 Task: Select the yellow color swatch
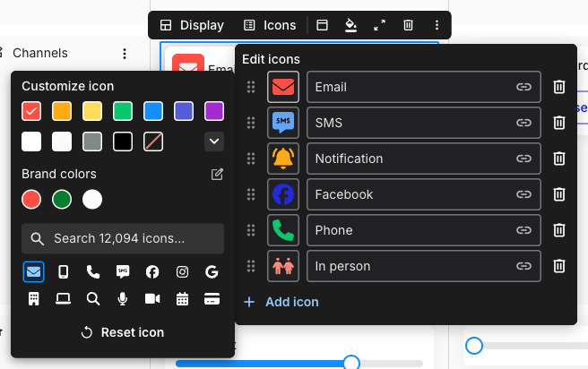(x=92, y=111)
